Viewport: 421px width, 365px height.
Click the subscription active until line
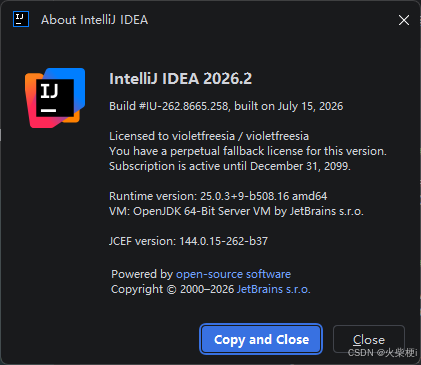click(230, 166)
